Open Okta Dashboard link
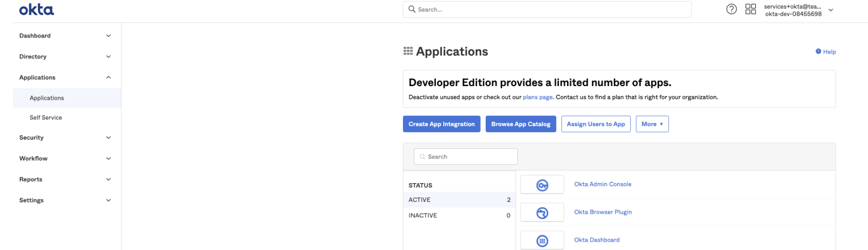Screen dimensions: 868x250 pyautogui.click(x=597, y=240)
